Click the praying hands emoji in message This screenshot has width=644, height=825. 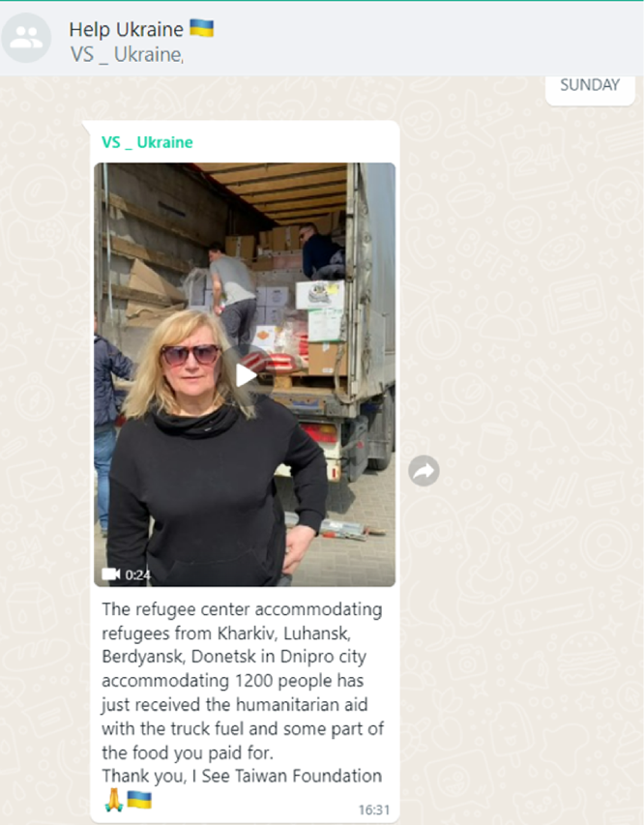pos(114,800)
